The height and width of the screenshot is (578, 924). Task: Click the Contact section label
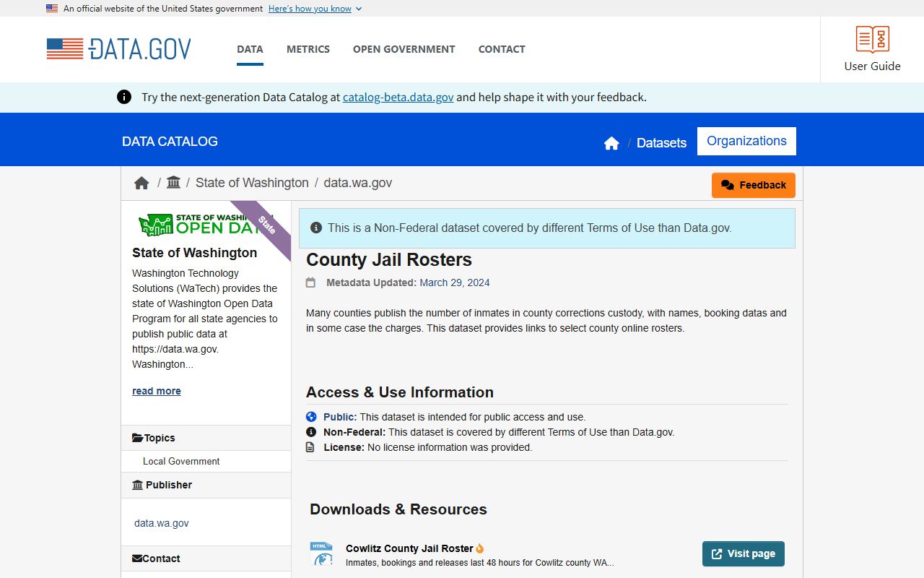[x=161, y=558]
